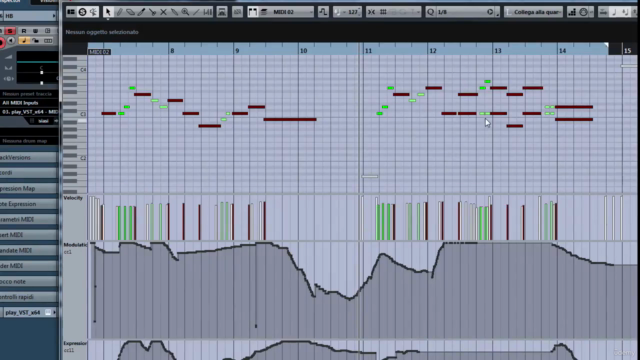This screenshot has height=360, width=640.
Task: Select the Mute X tool
Action: 163,12
